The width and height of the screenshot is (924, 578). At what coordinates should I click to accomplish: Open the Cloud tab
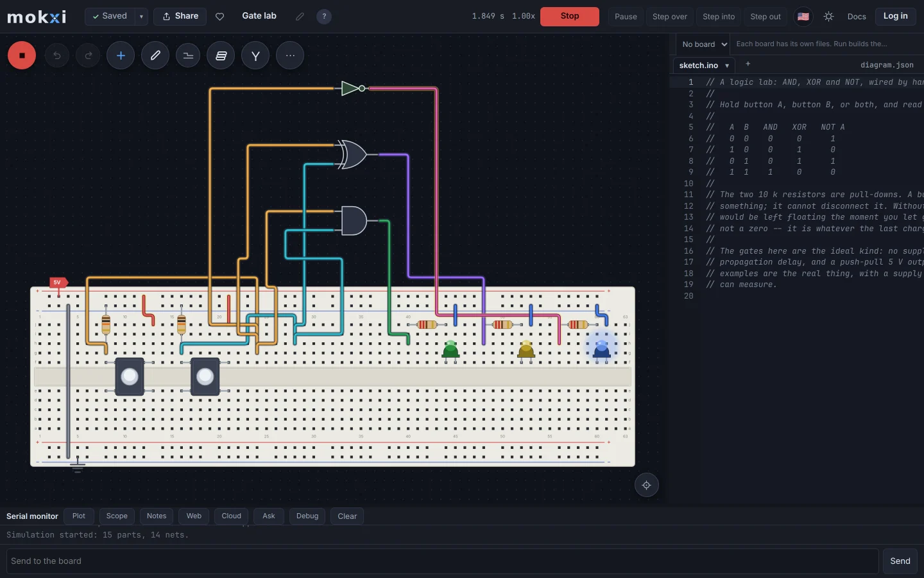click(x=232, y=516)
